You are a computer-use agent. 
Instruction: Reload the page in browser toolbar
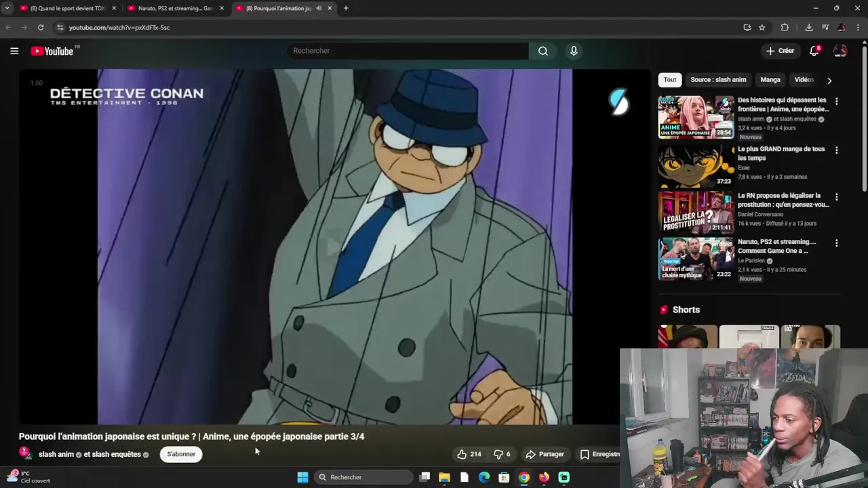coord(41,27)
